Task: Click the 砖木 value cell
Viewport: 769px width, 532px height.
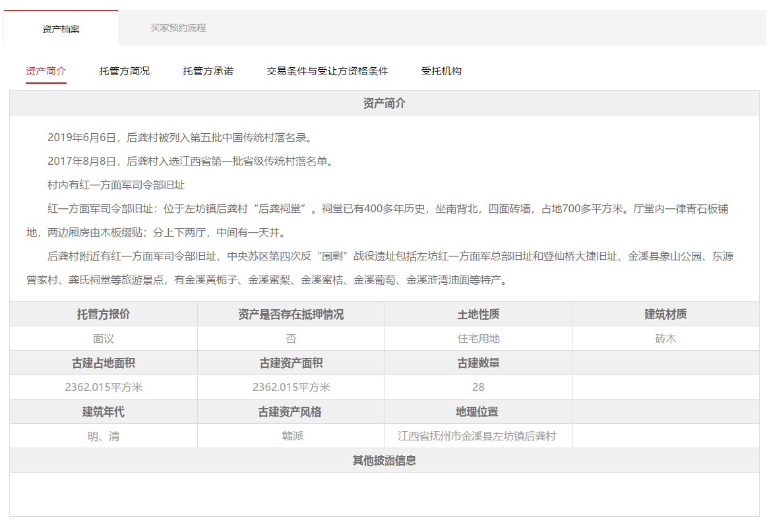Action: tap(665, 339)
